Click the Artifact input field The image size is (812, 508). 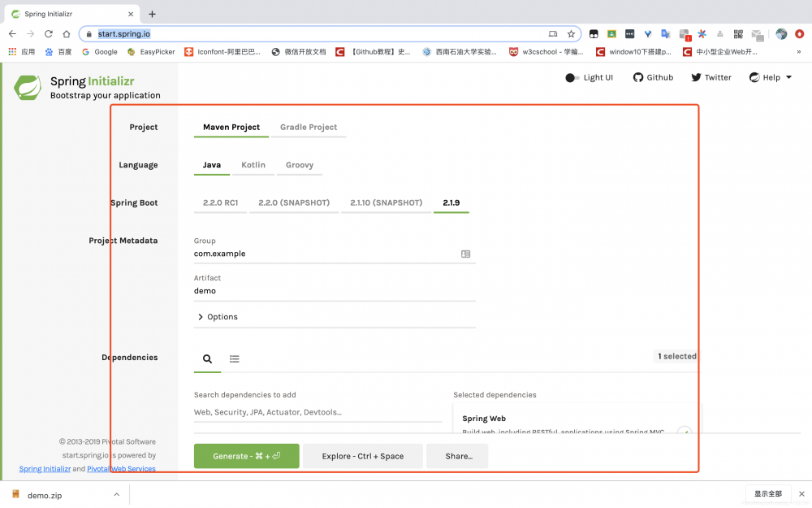(x=335, y=291)
